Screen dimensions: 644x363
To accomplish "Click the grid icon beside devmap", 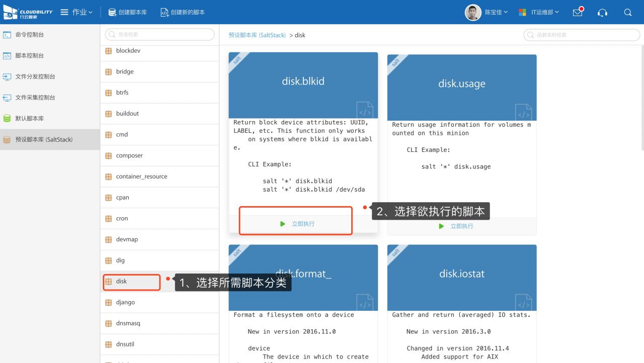I will coord(108,240).
